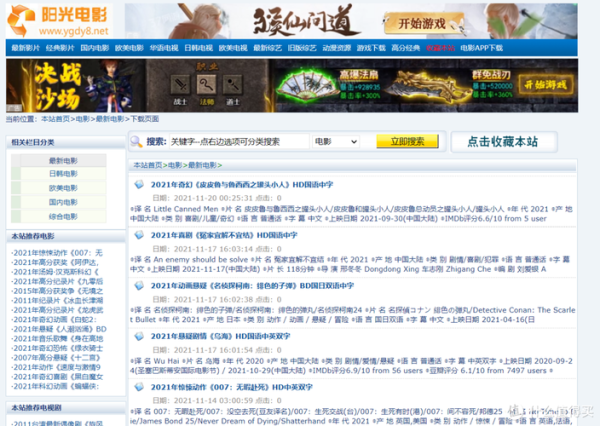
Task: Click the icon before the 冤家宜解不宜结 entry
Action: [x=139, y=233]
